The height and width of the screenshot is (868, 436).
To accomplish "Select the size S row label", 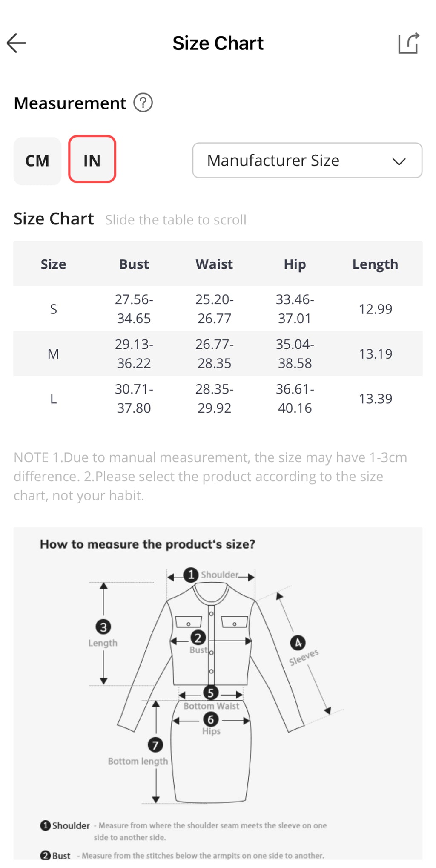I will (53, 309).
